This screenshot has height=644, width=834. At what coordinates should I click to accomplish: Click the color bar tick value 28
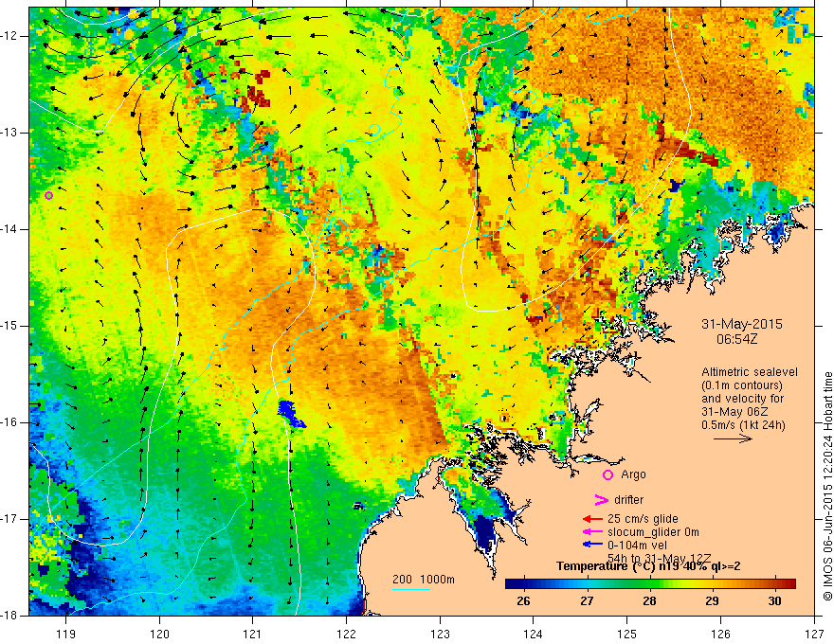coord(649,601)
